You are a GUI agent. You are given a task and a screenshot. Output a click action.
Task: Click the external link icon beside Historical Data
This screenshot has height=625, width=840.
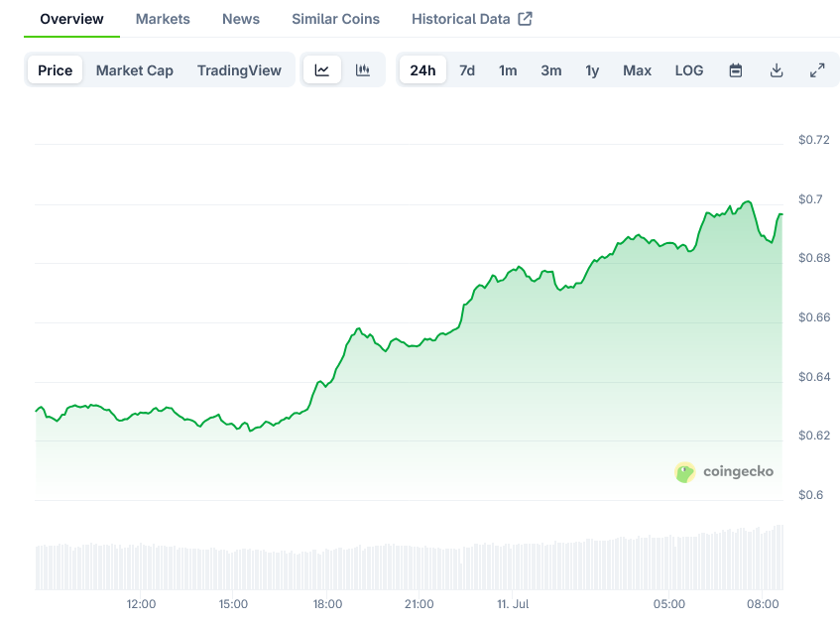526,19
